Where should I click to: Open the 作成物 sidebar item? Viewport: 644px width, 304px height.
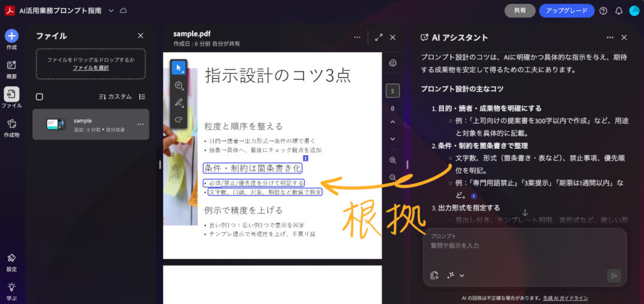tap(11, 128)
